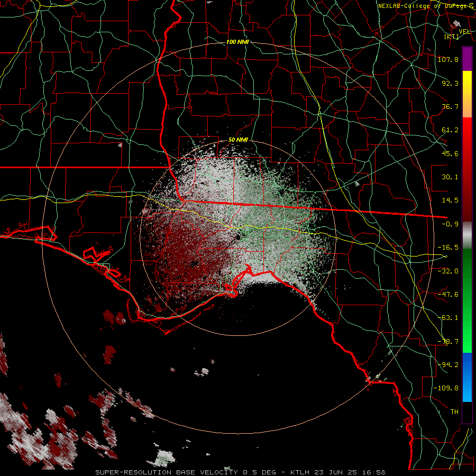Click the -109.8 velocity scale value
The width and height of the screenshot is (476, 476).
point(446,388)
